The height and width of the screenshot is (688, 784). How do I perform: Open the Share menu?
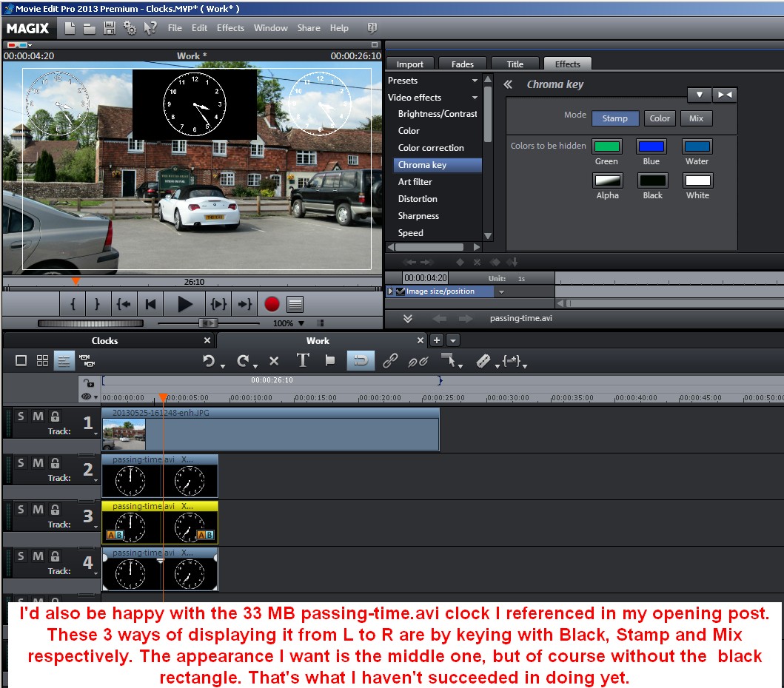coord(309,28)
